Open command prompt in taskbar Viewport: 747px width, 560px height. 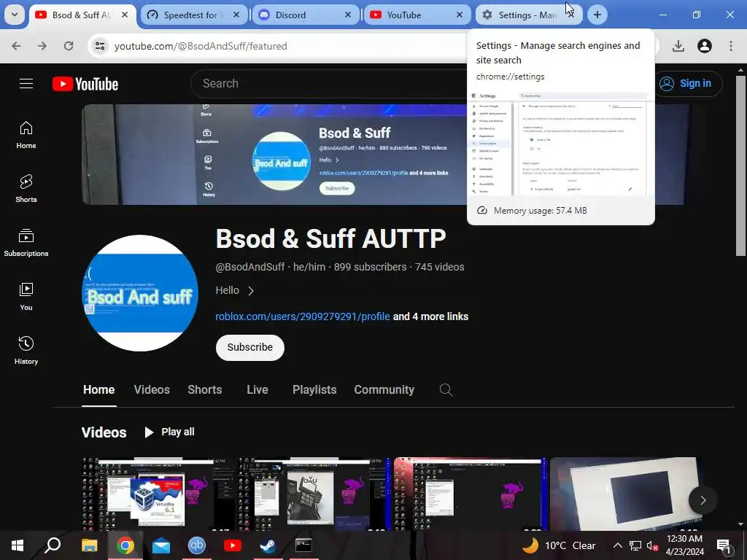(303, 545)
